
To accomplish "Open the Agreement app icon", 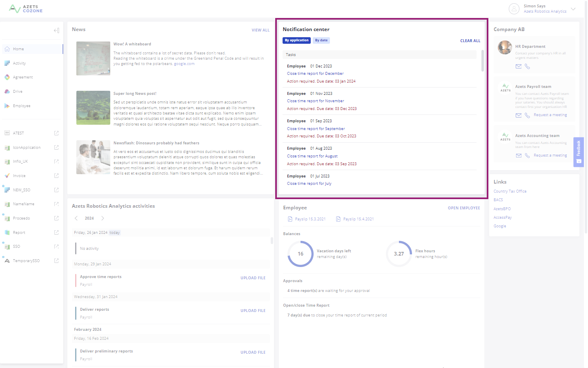I will pos(7,77).
